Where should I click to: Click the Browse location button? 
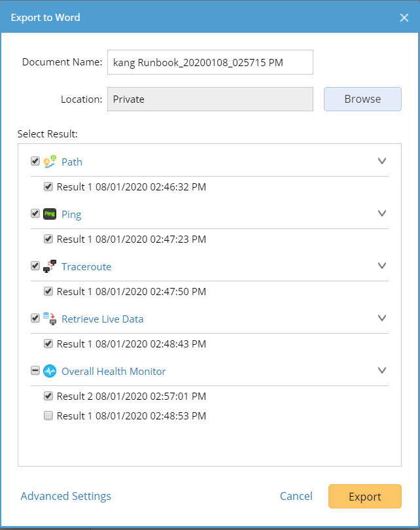pos(362,99)
